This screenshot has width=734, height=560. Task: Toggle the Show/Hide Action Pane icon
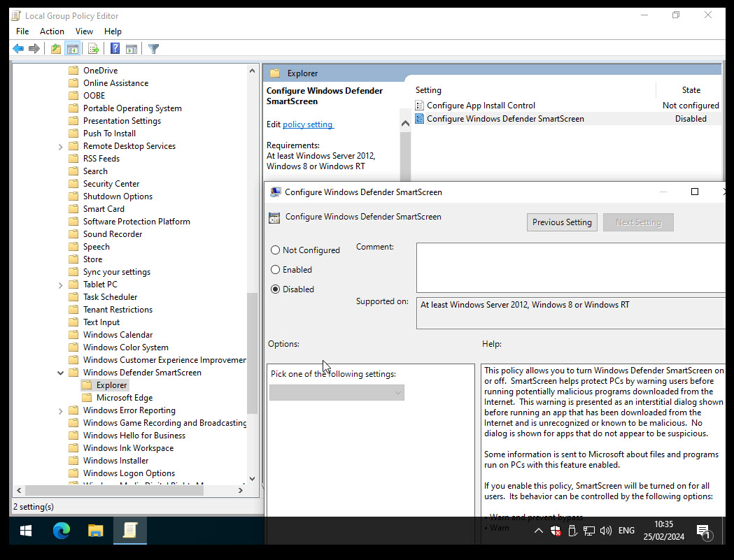[132, 48]
